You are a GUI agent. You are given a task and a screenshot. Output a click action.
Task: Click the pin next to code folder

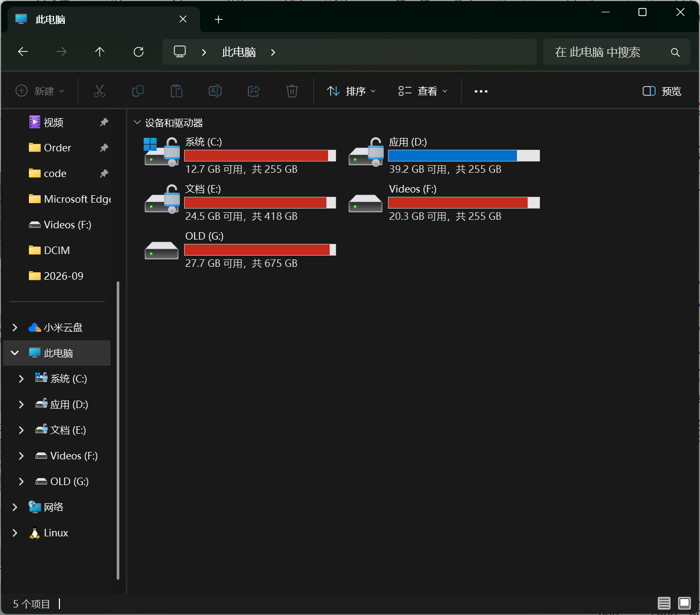104,174
